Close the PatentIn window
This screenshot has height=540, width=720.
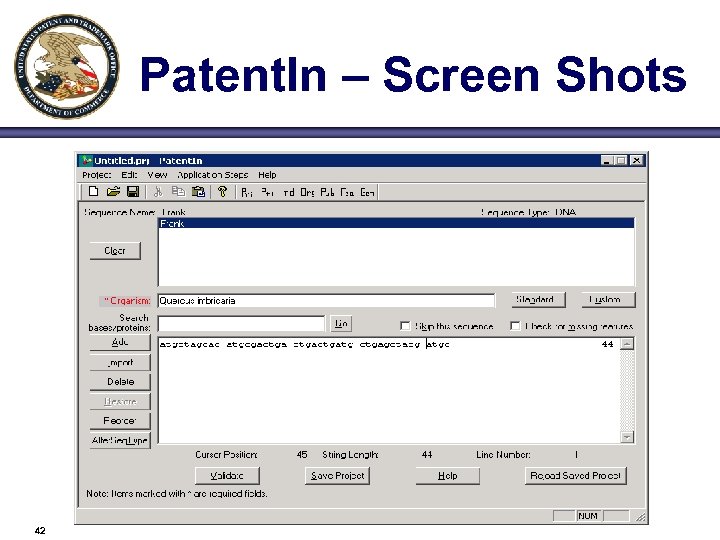tap(636, 161)
